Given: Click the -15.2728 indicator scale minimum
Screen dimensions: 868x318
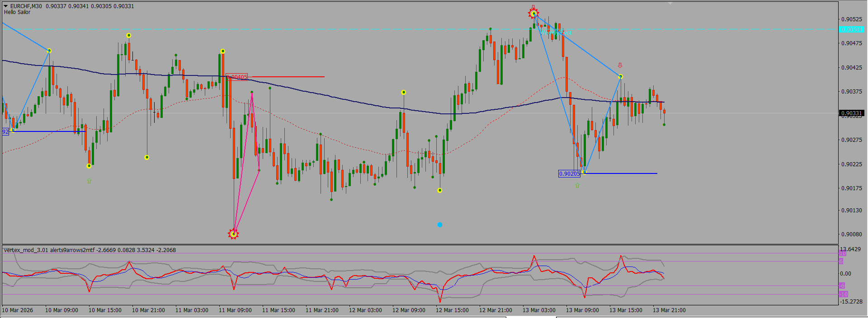Looking at the screenshot, I should tap(851, 301).
